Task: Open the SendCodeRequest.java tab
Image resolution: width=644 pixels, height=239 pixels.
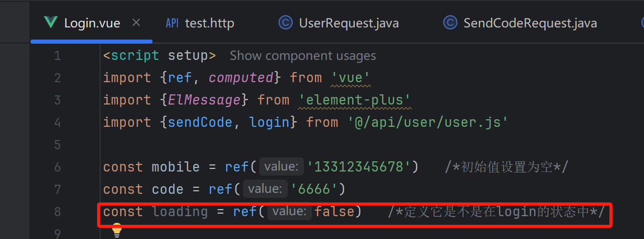Action: (530, 23)
